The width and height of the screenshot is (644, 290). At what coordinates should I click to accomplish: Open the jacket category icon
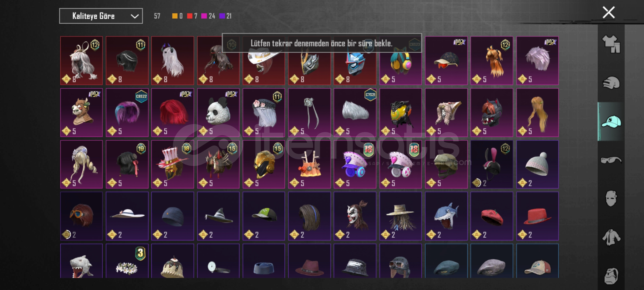611,237
